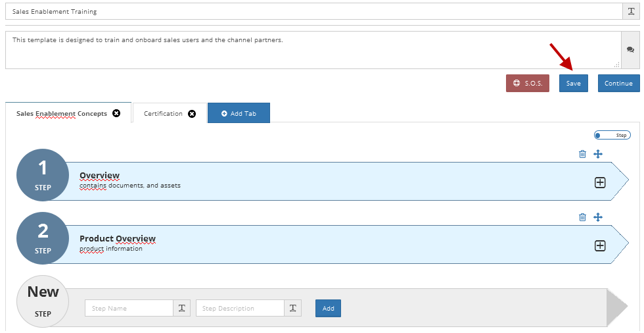This screenshot has width=644, height=333.
Task: Select the Sales Enablement Concepts tab
Action: [x=62, y=113]
